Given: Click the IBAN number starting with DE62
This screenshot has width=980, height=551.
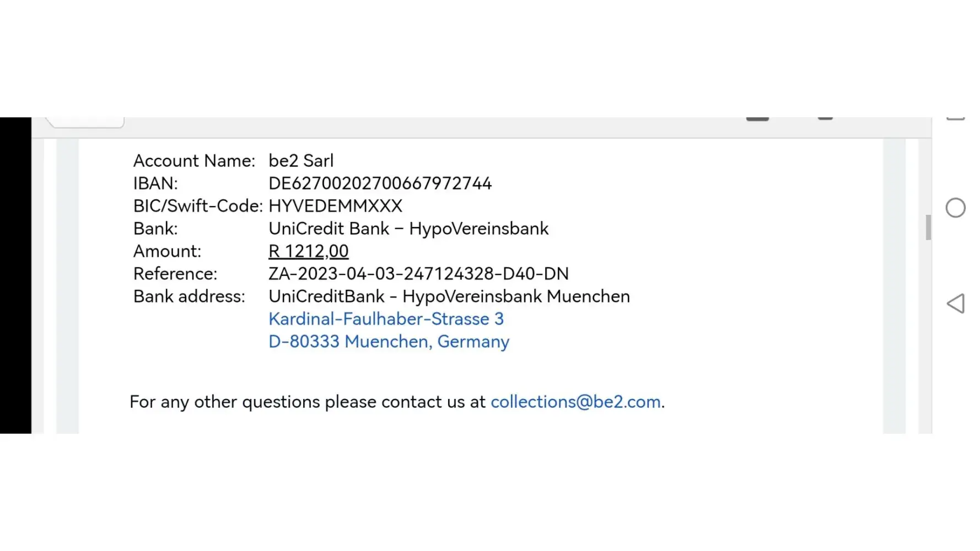Looking at the screenshot, I should [380, 183].
